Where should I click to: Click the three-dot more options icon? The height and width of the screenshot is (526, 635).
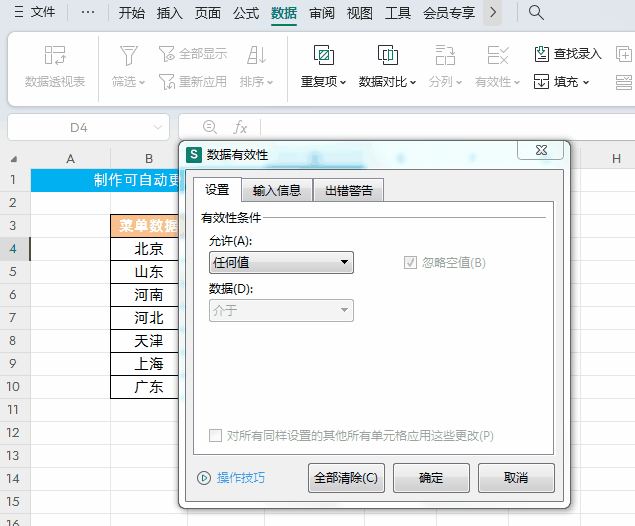[87, 13]
